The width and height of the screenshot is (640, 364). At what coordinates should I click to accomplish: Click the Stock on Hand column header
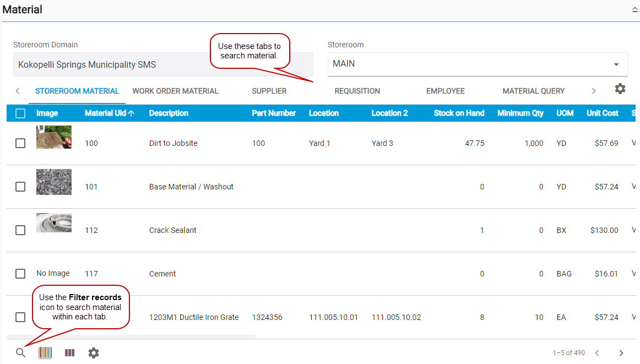pyautogui.click(x=459, y=113)
